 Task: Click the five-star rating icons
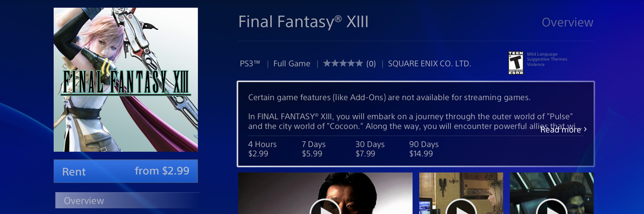pos(343,63)
